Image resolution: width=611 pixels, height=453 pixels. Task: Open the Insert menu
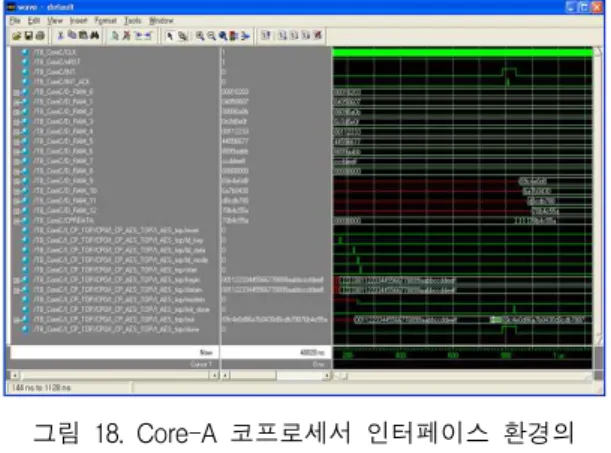coord(79,20)
